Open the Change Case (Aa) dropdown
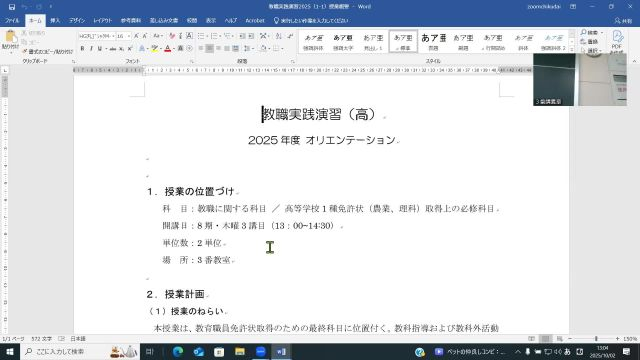Screen dimensions: 640x360 (x=157, y=36)
